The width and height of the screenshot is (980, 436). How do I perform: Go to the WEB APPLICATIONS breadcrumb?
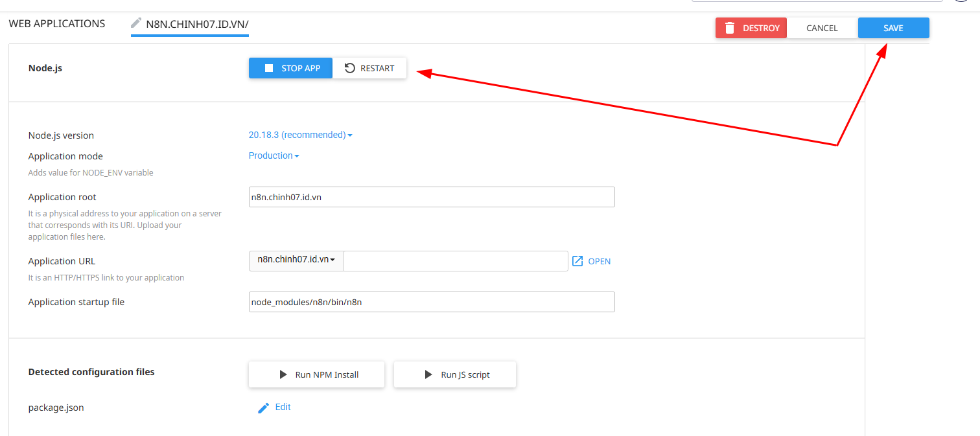pos(57,23)
